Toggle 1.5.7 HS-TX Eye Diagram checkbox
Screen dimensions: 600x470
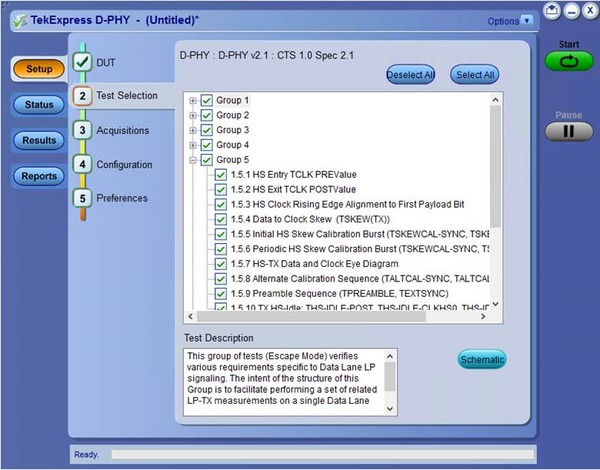click(220, 264)
